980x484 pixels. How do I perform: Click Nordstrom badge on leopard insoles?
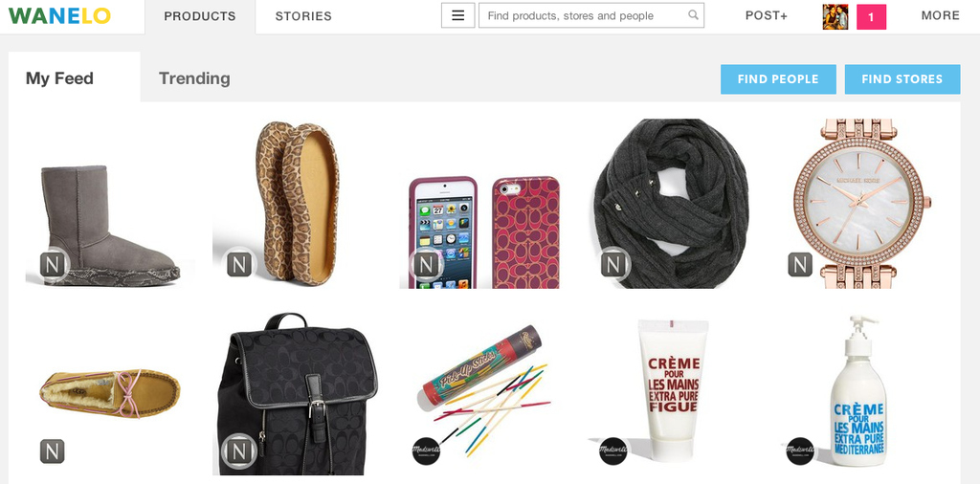point(238,264)
